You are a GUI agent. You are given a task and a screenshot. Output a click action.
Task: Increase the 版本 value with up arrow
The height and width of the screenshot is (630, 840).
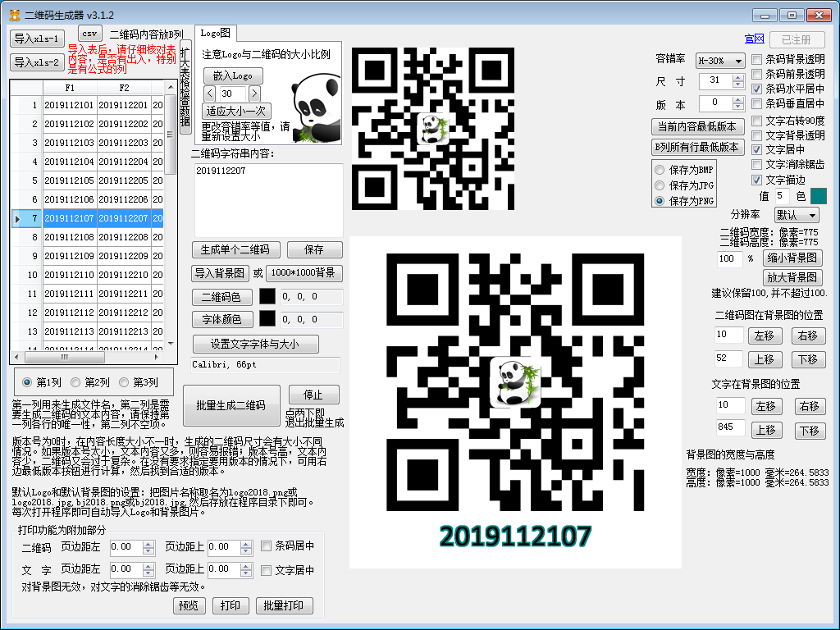tap(738, 99)
